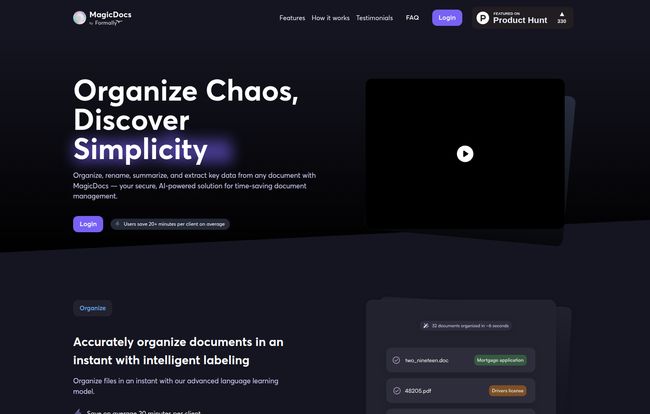Click the Login button below the hero text
Viewport: 650px width, 414px height.
coord(88,224)
